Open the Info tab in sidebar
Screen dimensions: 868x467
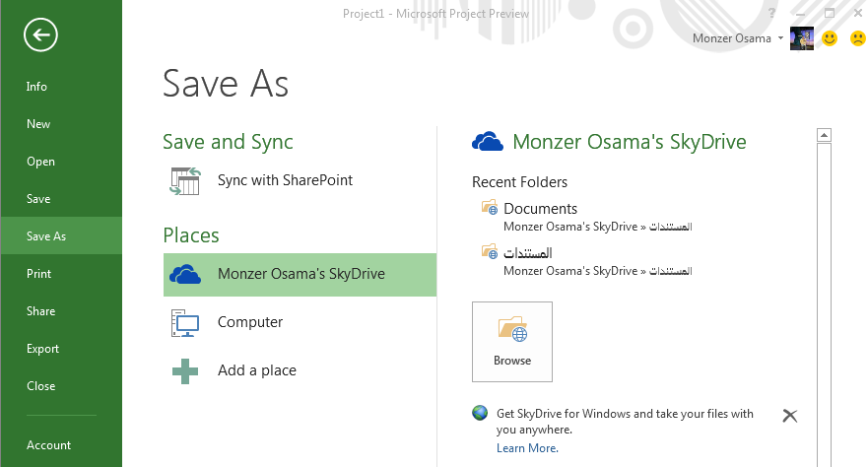pos(37,87)
